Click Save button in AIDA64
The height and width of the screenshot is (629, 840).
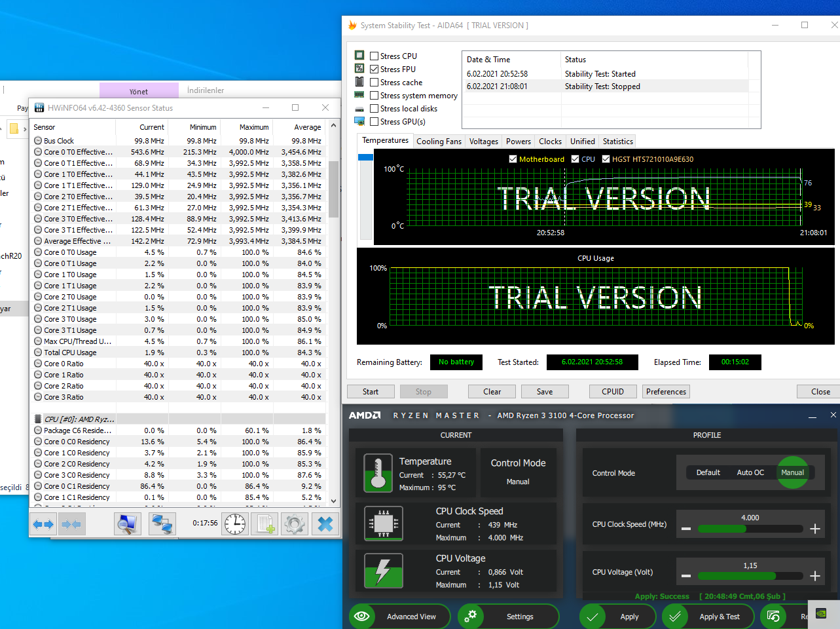[x=545, y=392]
